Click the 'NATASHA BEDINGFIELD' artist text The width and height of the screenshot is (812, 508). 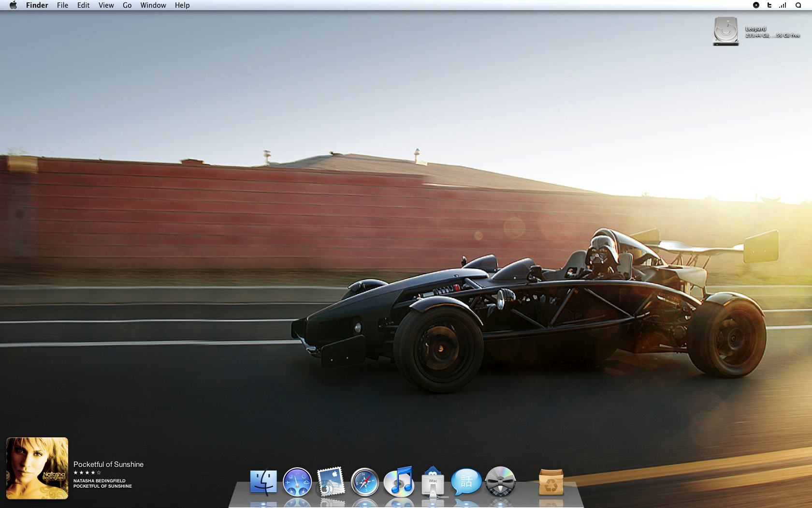pyautogui.click(x=99, y=481)
